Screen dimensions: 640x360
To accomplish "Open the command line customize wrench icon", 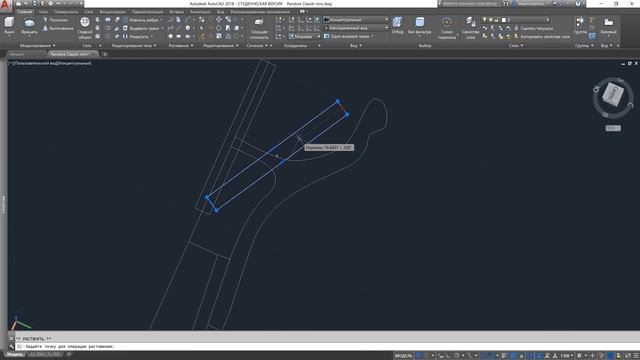I will pos(11,346).
